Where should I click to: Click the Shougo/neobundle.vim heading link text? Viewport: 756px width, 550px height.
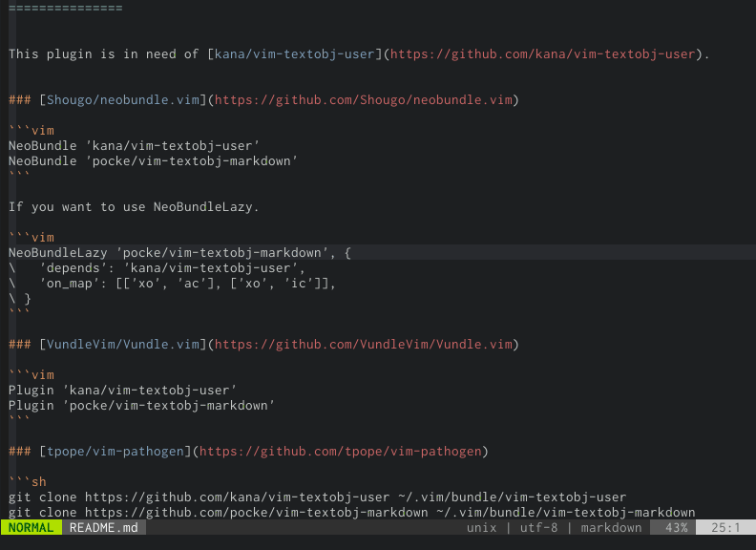[123, 100]
